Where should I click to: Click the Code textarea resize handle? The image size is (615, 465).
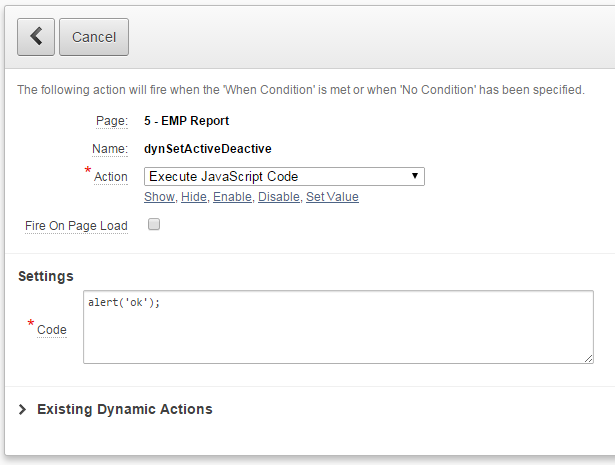588,358
